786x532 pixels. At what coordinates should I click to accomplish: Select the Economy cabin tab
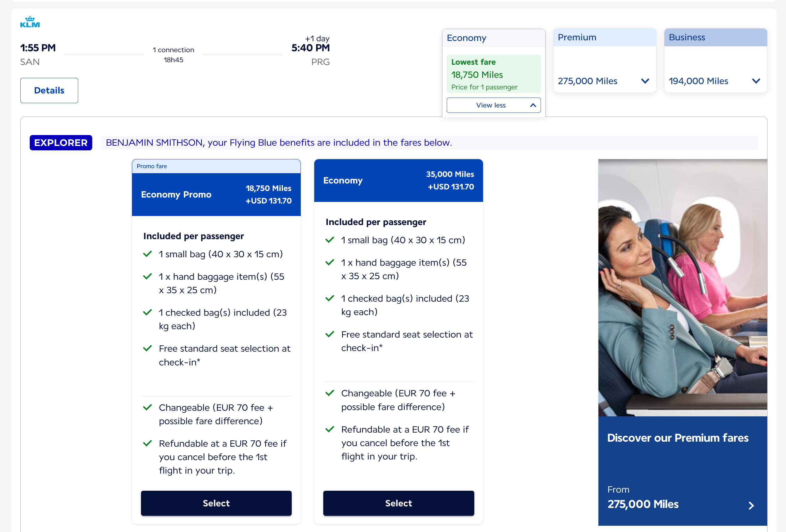[493, 38]
